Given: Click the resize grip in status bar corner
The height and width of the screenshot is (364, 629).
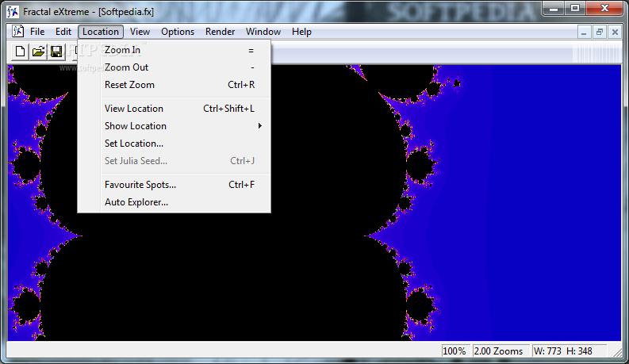Looking at the screenshot, I should (x=617, y=352).
